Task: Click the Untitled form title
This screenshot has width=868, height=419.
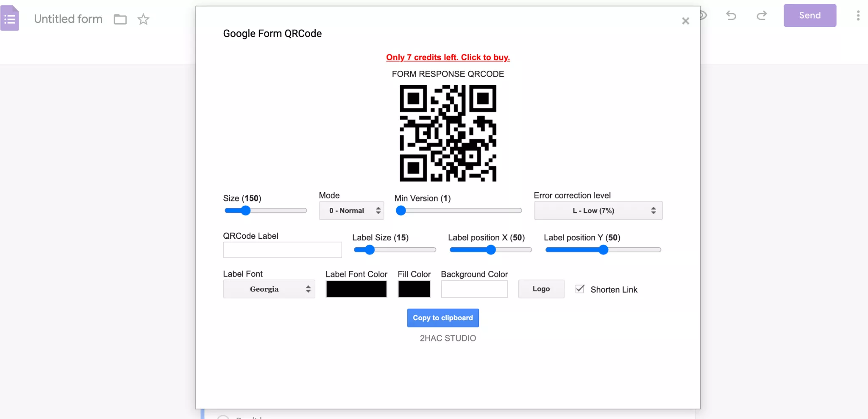Action: tap(68, 19)
